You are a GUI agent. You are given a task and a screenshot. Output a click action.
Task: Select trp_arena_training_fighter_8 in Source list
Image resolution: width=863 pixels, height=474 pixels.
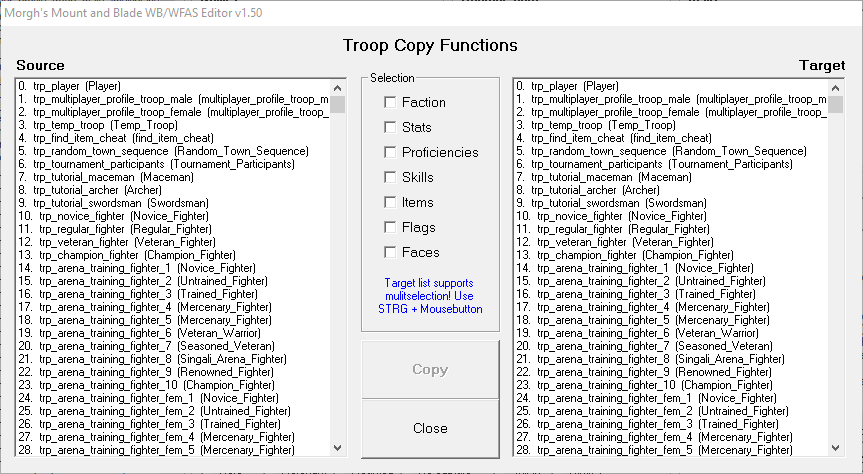tap(173, 359)
